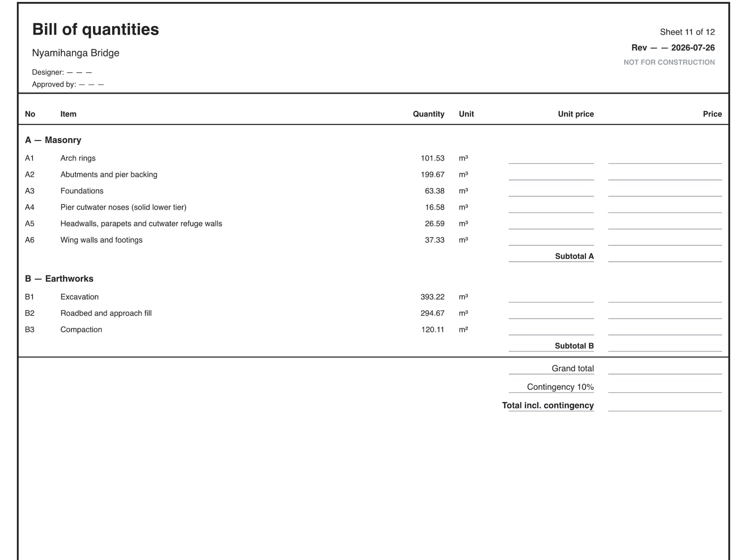The width and height of the screenshot is (747, 560).
Task: Select the 'Foundations' item
Action: [82, 191]
